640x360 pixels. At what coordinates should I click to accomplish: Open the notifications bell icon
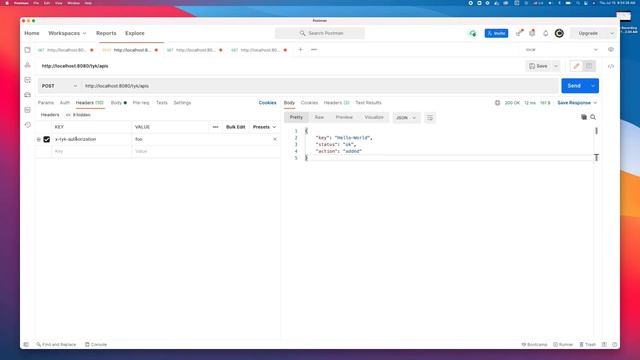545,33
